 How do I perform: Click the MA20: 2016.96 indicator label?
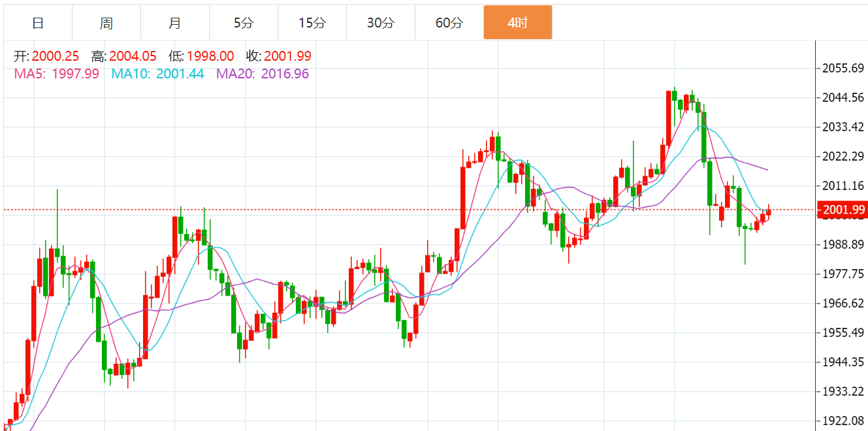click(263, 74)
